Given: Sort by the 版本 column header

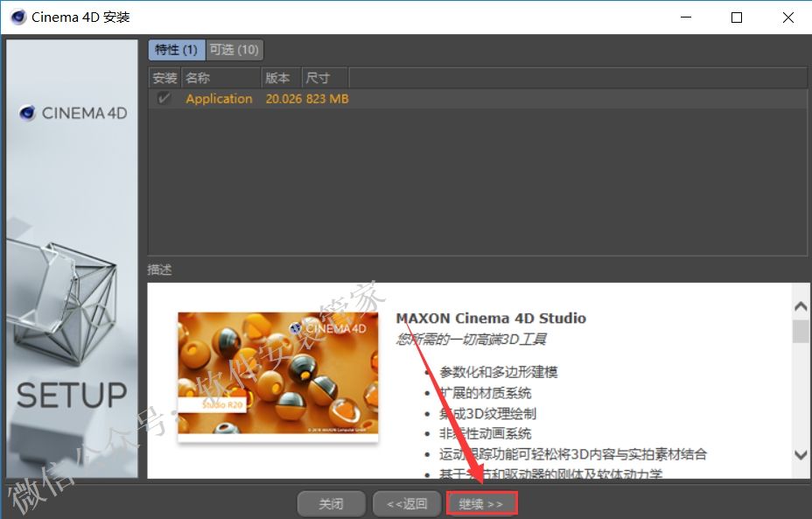Looking at the screenshot, I should coord(281,78).
